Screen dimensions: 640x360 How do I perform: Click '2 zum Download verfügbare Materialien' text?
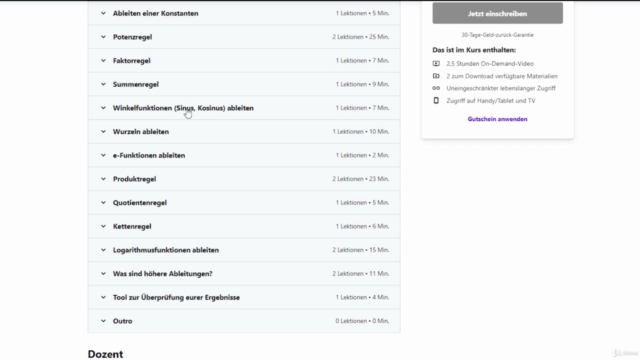[502, 76]
